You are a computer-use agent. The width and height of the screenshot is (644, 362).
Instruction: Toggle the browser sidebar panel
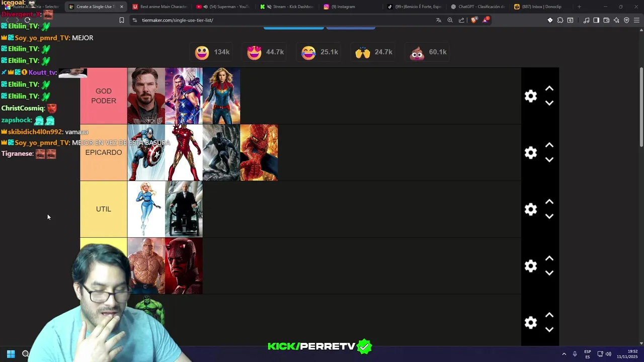[596, 20]
